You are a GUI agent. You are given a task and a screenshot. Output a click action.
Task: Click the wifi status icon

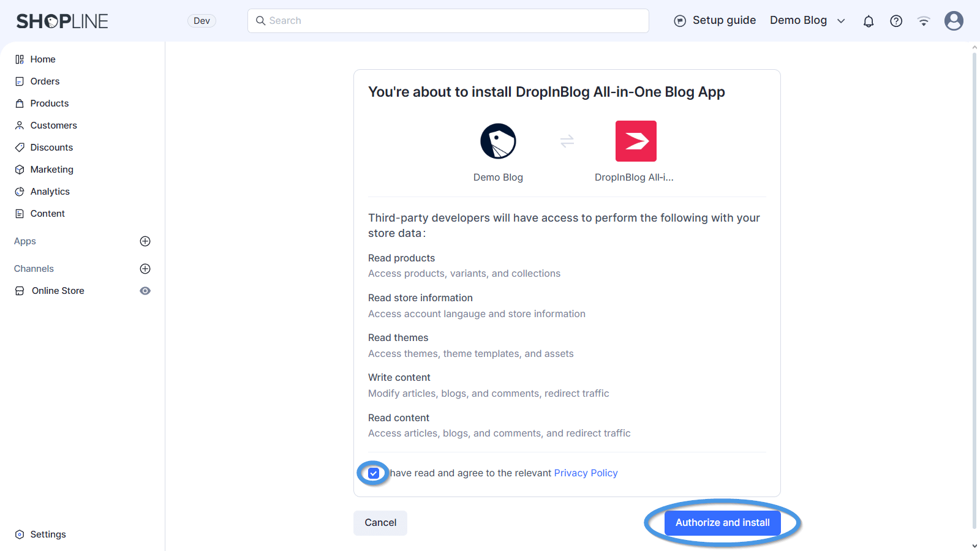[924, 21]
